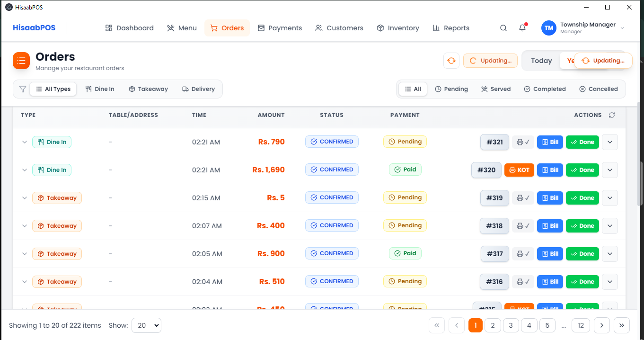Viewport: 644px width, 340px height.
Task: Click the filter funnel icon
Action: [x=22, y=89]
